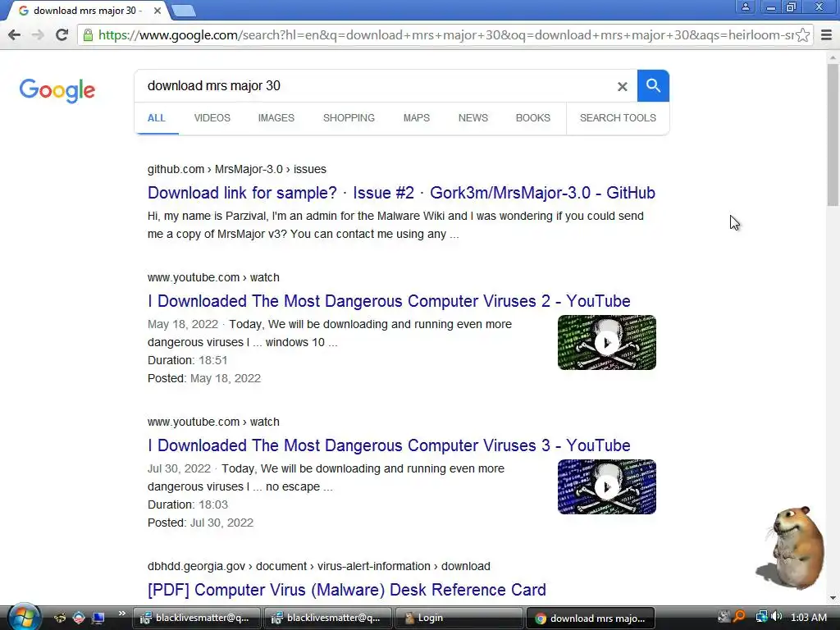840x630 pixels.
Task: Click the browser forward arrow
Action: tap(38, 34)
